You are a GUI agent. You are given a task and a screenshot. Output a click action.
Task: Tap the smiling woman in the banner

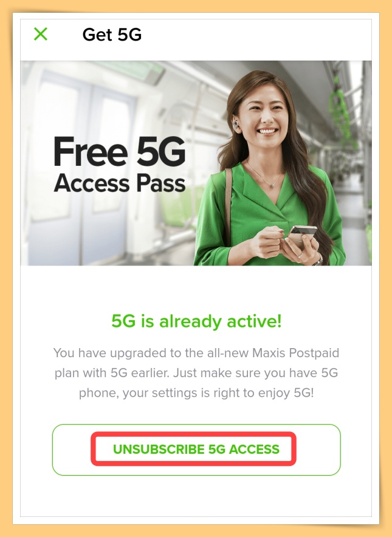click(x=270, y=168)
